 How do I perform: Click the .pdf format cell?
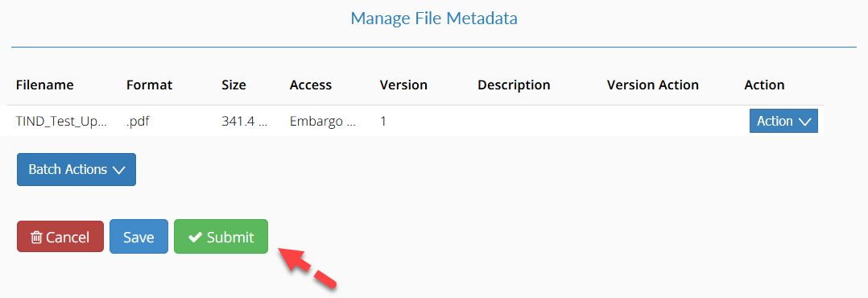(x=138, y=122)
